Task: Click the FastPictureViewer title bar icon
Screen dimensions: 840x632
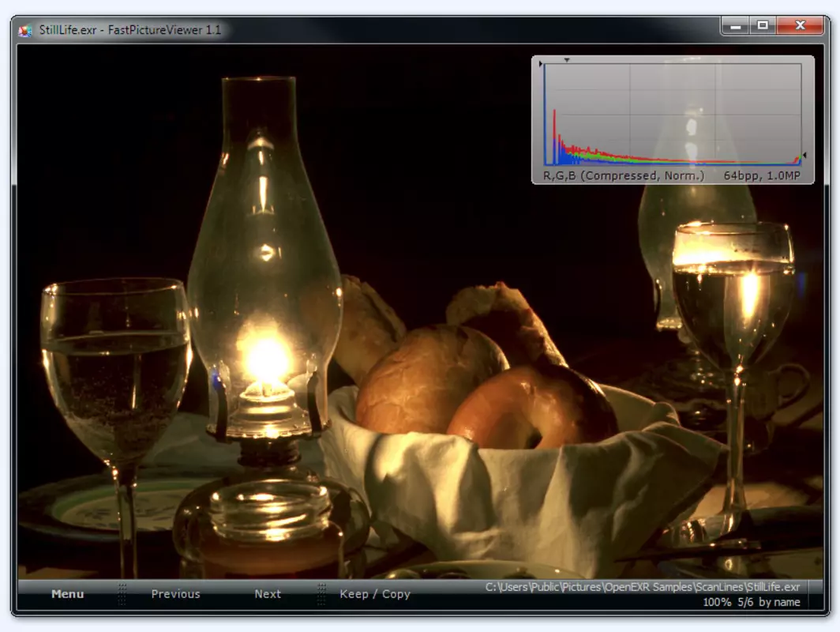Action: point(24,30)
